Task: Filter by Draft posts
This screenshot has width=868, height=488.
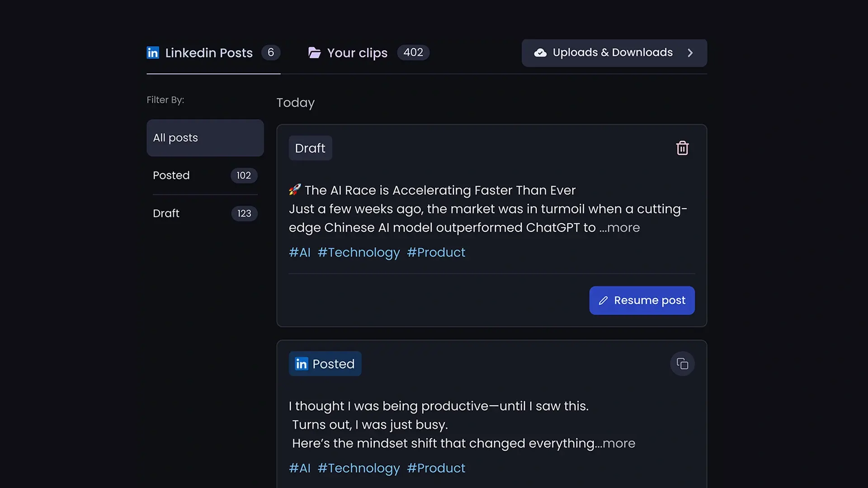Action: [x=166, y=213]
